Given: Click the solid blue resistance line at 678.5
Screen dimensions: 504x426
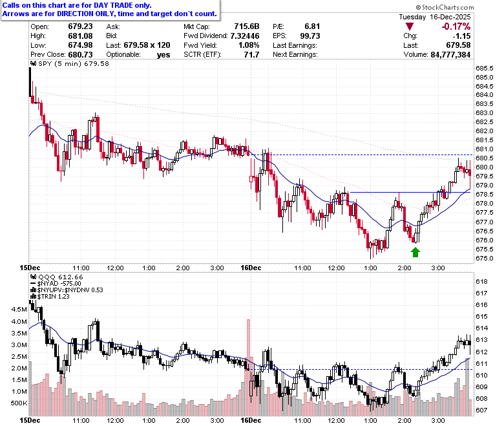Looking at the screenshot, I should pyautogui.click(x=410, y=192).
